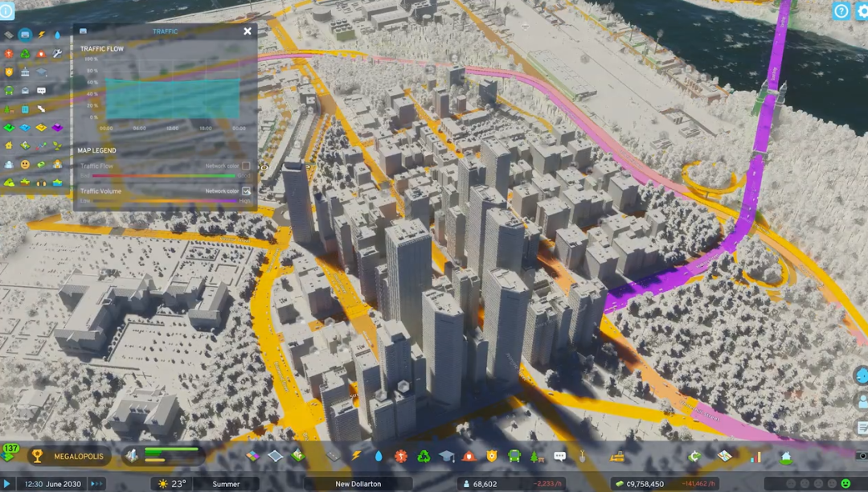Open Education graduation cap in the bottom toolbar
Image resolution: width=868 pixels, height=492 pixels.
tap(447, 456)
